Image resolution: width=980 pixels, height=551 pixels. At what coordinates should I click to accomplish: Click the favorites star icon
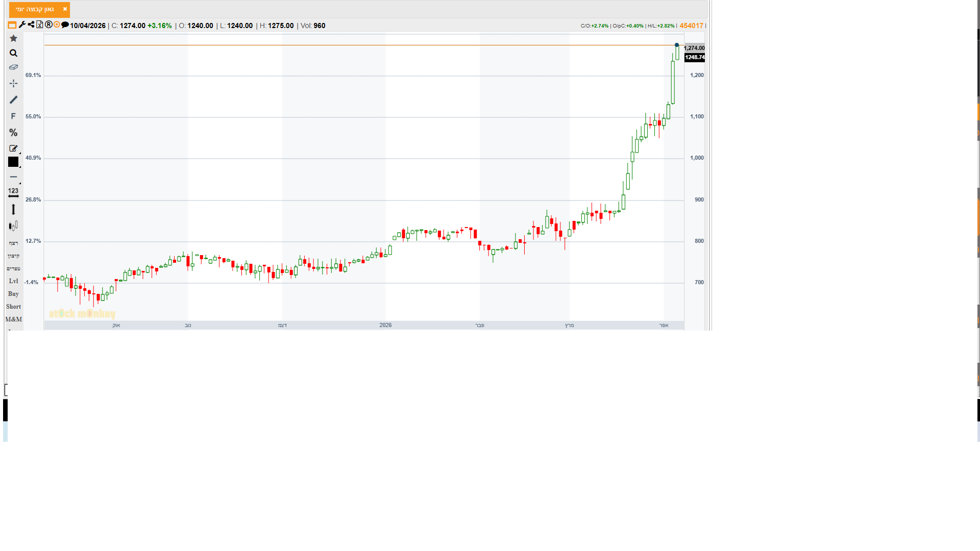click(x=13, y=38)
